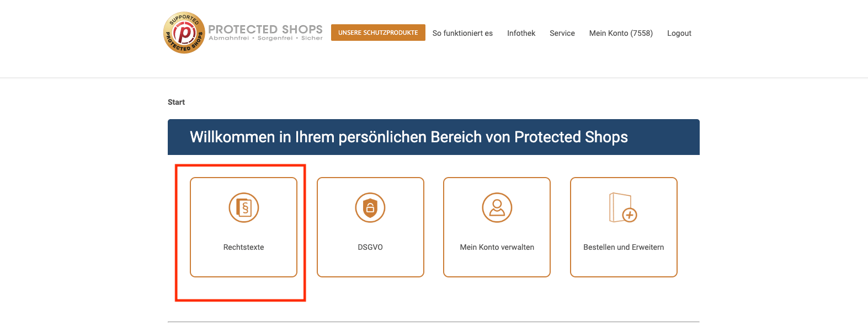This screenshot has height=332, width=868.
Task: Click the Start breadcrumb
Action: 176,102
